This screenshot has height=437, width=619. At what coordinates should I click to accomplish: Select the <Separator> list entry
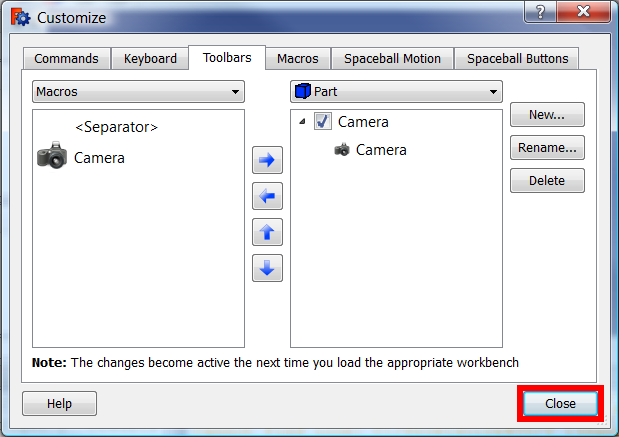click(116, 127)
